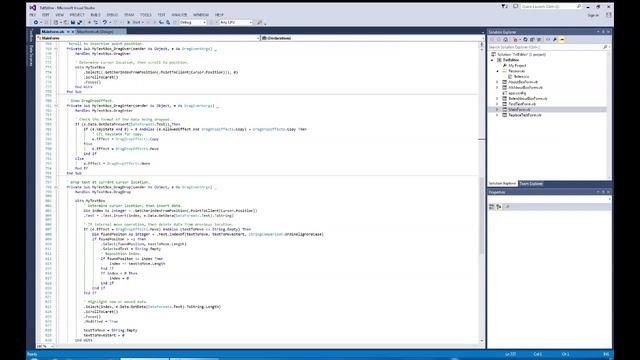Open the WINDOW menu

[200, 15]
